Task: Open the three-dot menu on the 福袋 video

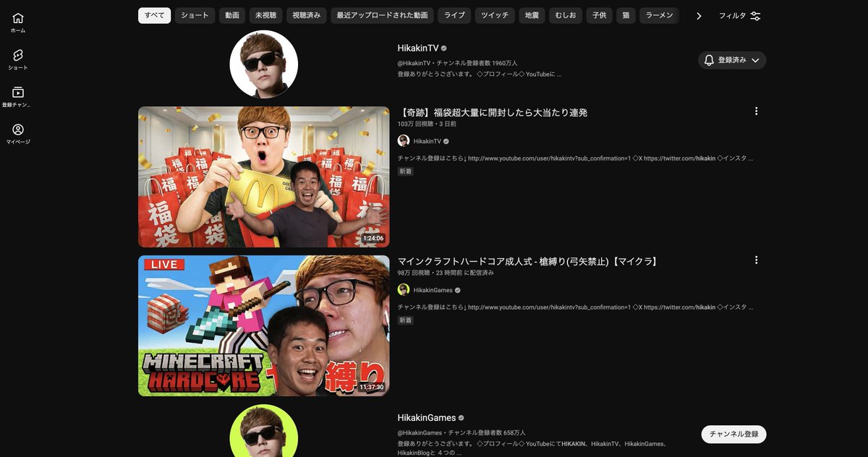Action: [756, 111]
